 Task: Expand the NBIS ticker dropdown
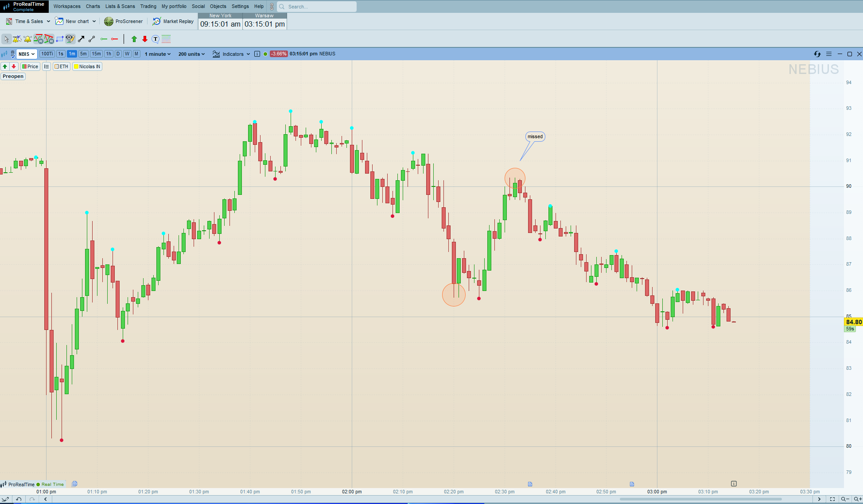click(27, 54)
